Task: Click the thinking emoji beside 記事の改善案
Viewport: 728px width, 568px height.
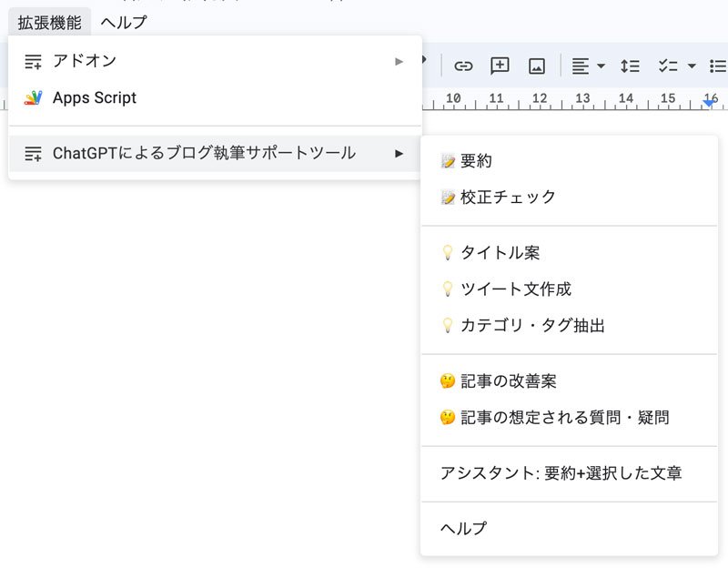Action: click(x=448, y=381)
